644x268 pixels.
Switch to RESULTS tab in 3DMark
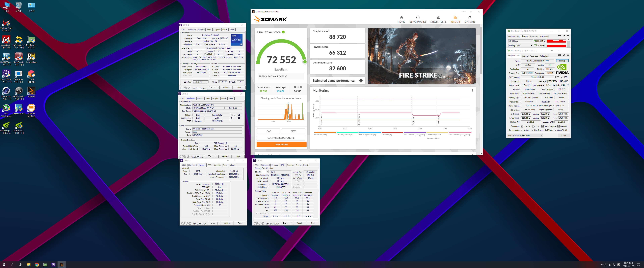click(x=455, y=19)
